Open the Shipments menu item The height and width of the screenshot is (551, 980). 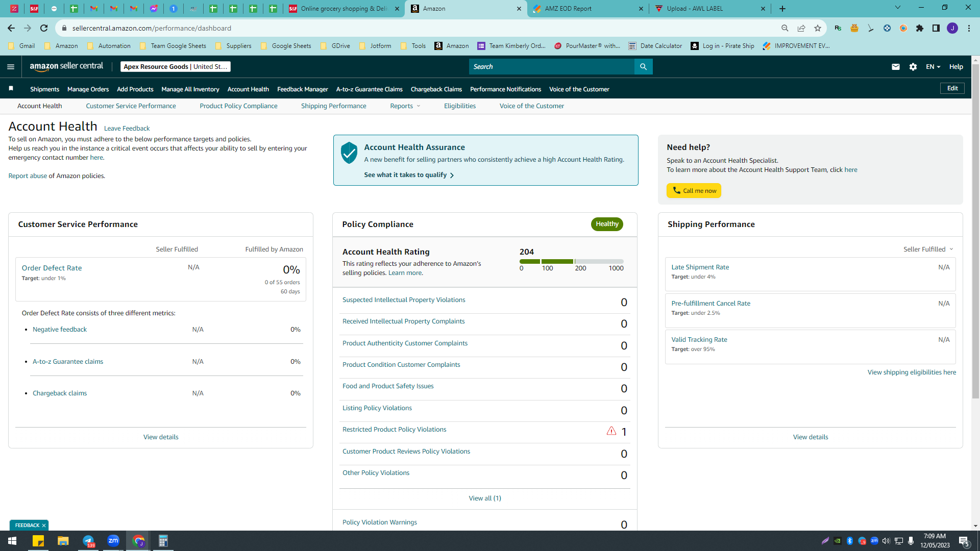[45, 89]
